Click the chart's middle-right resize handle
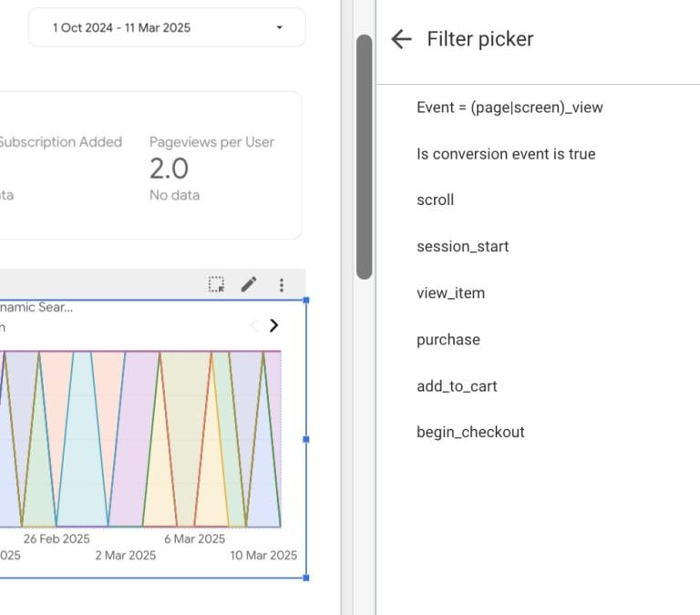This screenshot has height=615, width=700. tap(305, 438)
